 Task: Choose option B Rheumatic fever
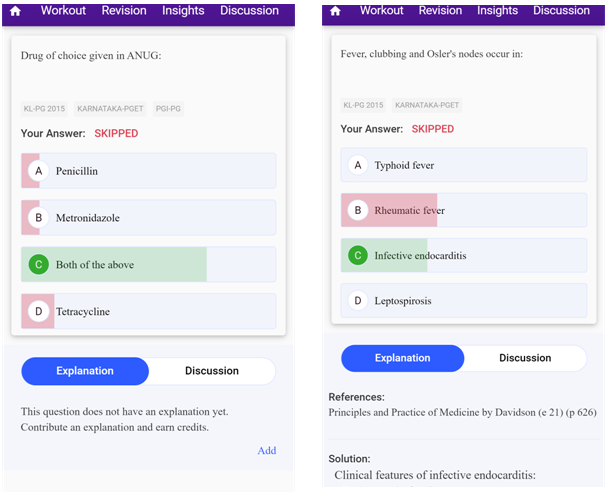tap(464, 210)
